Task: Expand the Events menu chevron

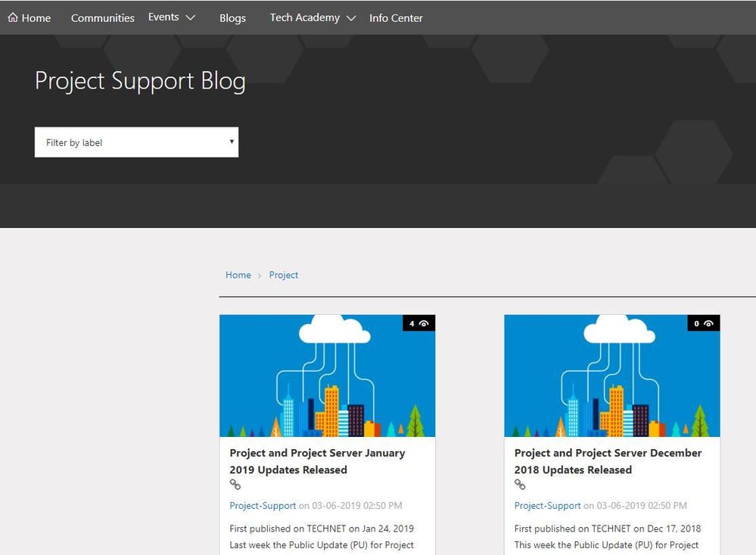Action: tap(191, 17)
